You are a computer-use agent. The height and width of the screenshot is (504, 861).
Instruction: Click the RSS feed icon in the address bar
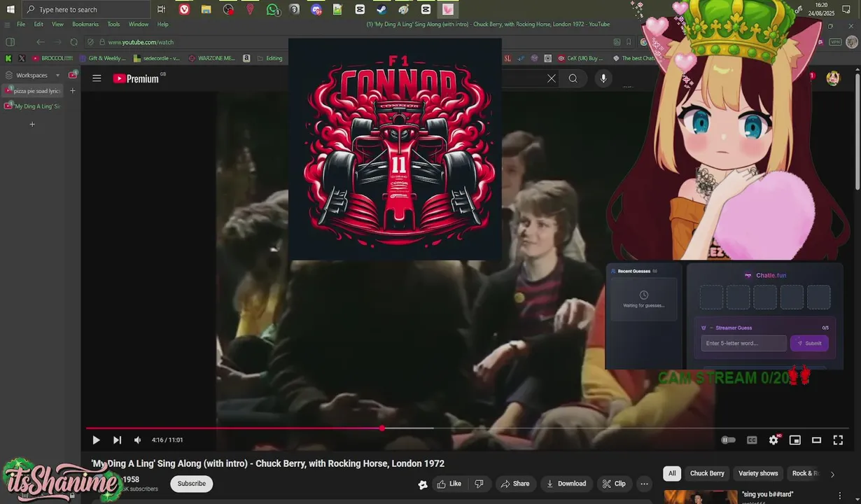(617, 42)
